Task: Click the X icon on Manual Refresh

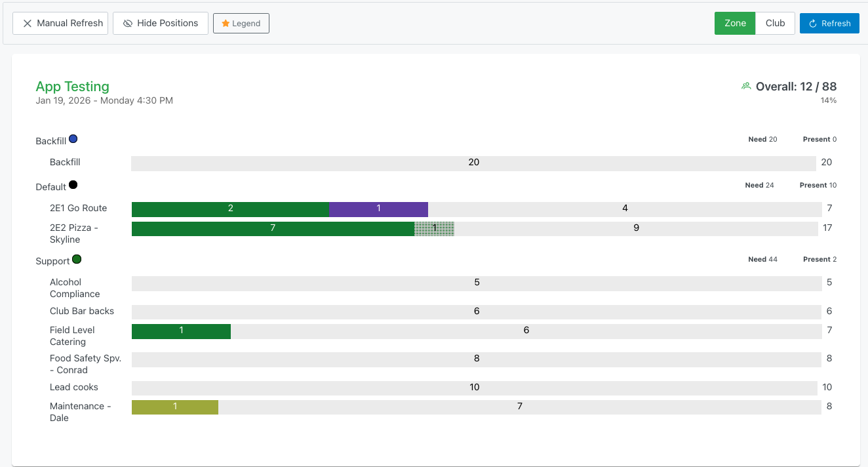Action: point(28,23)
